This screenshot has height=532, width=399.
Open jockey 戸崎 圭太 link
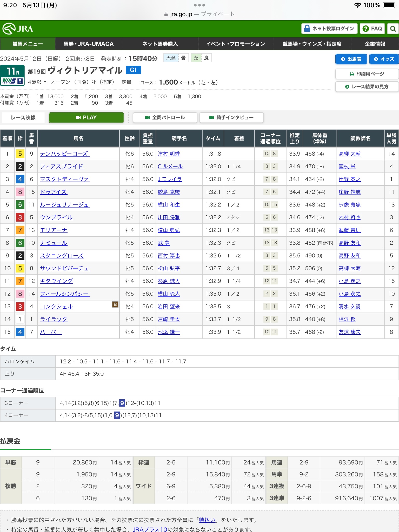click(x=169, y=319)
